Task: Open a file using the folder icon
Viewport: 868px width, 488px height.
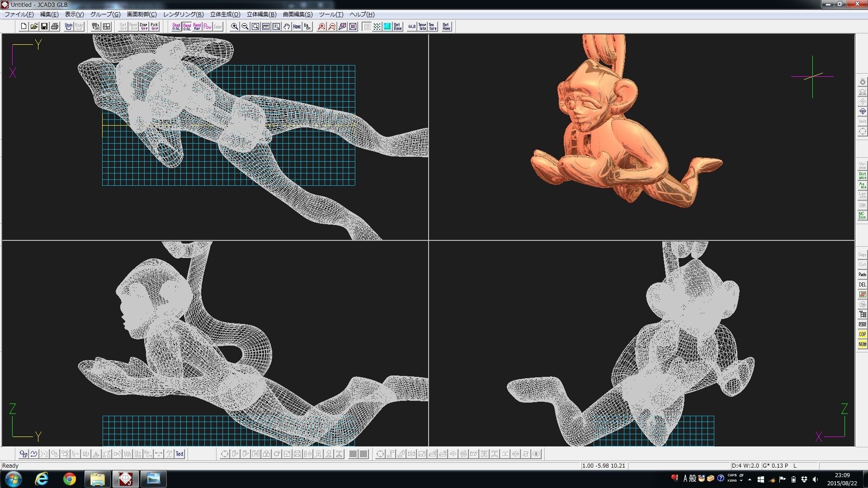Action: tap(34, 27)
